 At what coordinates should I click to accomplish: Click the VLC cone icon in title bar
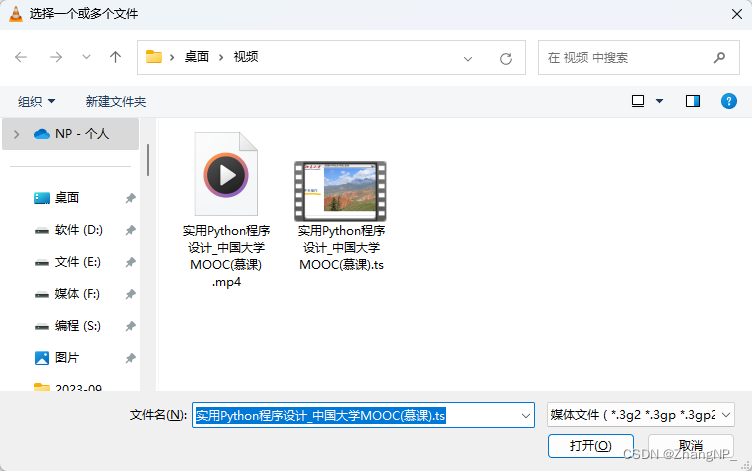16,14
